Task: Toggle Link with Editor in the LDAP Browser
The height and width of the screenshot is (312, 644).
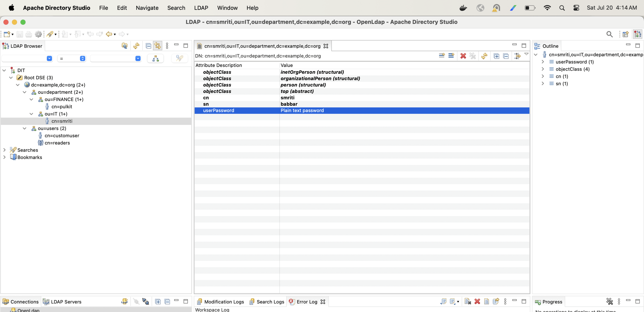Action: tap(157, 46)
